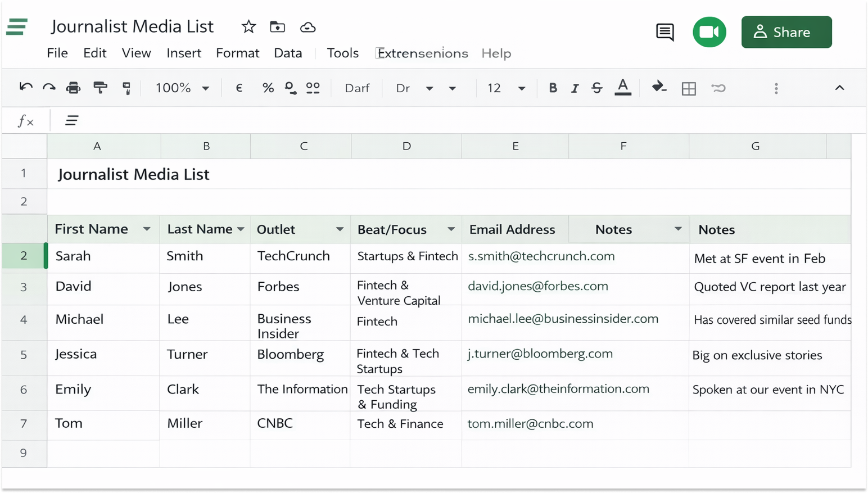Open the Format menu
The width and height of the screenshot is (868, 493).
[237, 53]
